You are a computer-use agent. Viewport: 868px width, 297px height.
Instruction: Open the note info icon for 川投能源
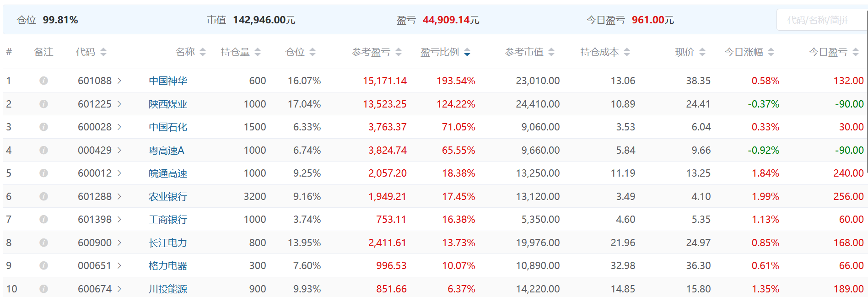[43, 289]
